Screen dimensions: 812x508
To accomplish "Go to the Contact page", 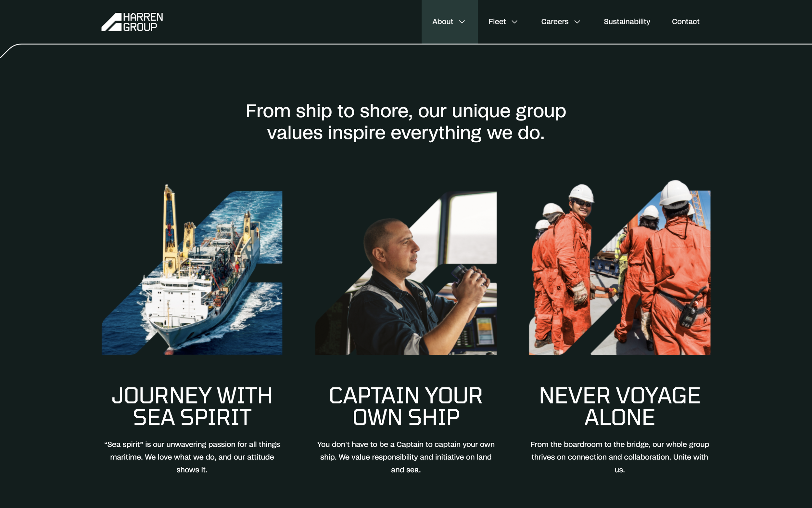I will (x=685, y=21).
